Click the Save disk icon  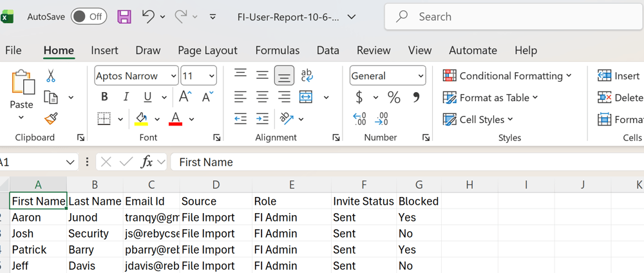124,17
